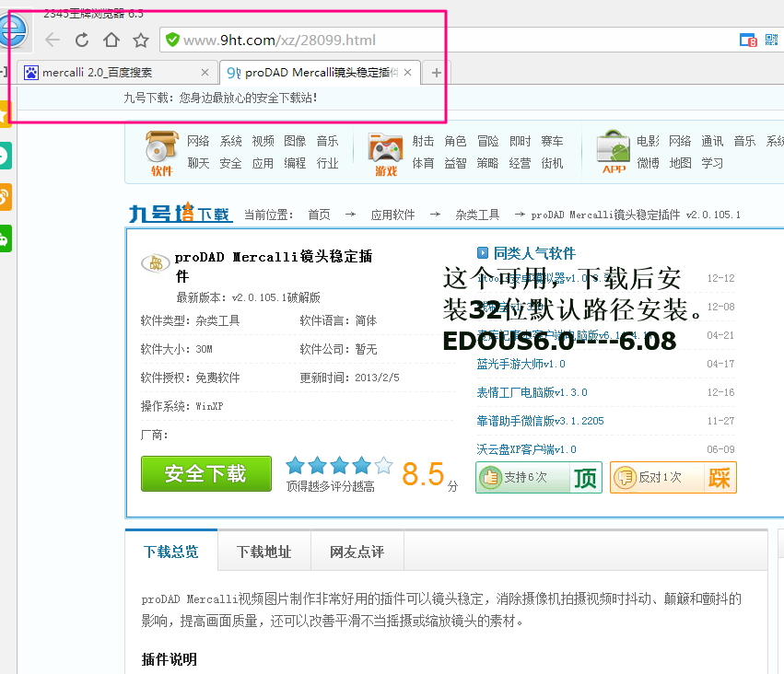Open a new tab with plus button
Image resolution: width=784 pixels, height=674 pixels.
[437, 73]
